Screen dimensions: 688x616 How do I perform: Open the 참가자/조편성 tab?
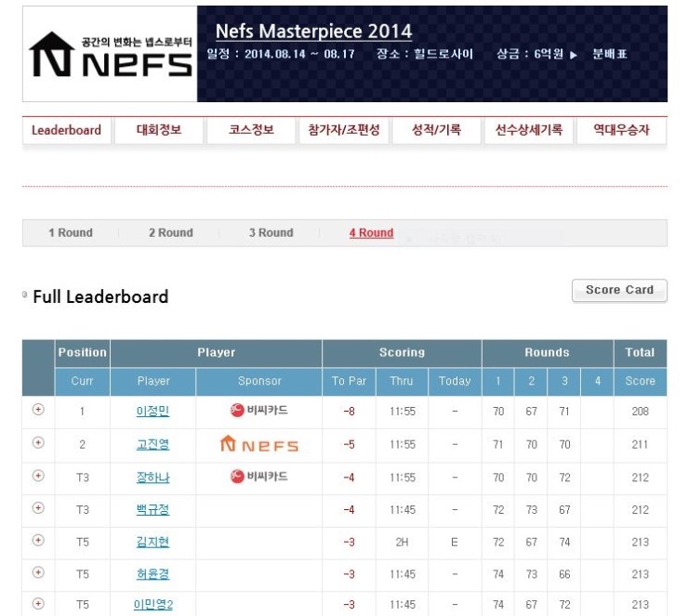point(344,130)
